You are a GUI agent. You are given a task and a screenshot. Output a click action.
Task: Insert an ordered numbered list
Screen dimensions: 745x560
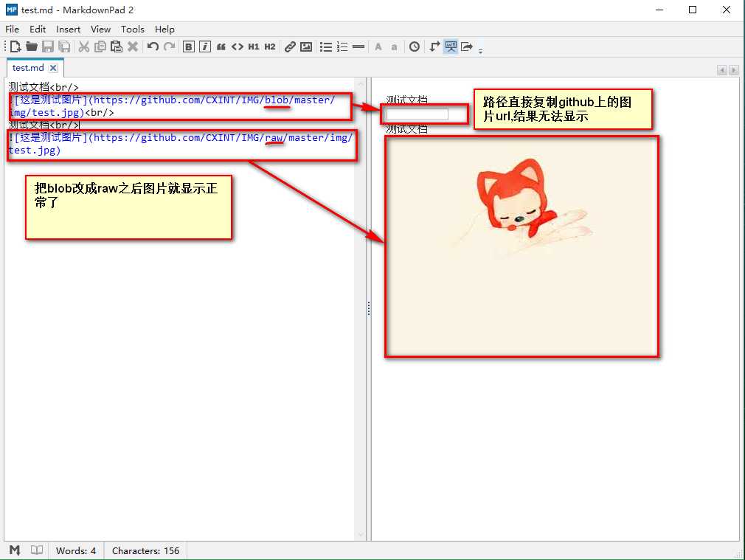342,46
